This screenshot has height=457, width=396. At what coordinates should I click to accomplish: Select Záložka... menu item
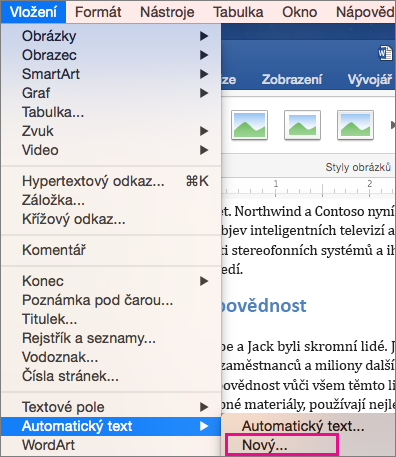(x=111, y=200)
